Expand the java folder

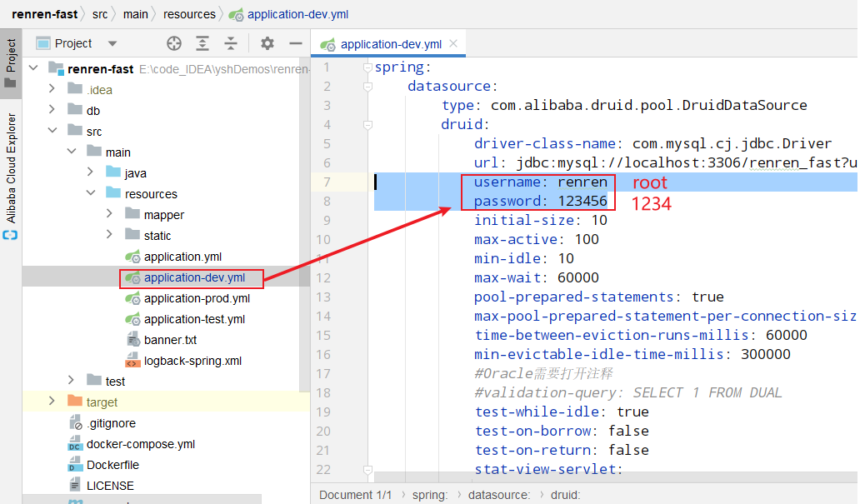91,172
